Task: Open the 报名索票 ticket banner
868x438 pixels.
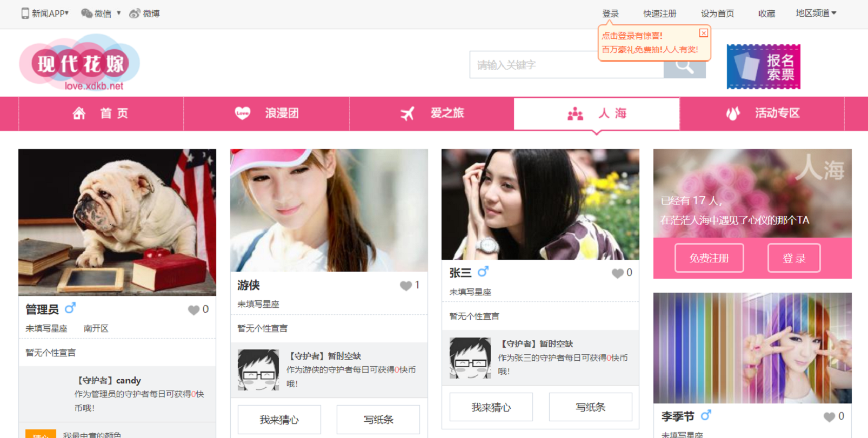Action: 763,66
